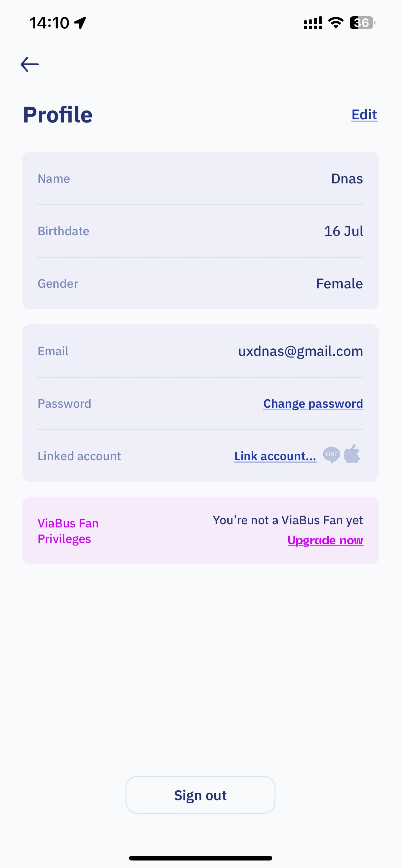Viewport: 401px width, 868px height.
Task: Open the Change password link
Action: tap(313, 404)
